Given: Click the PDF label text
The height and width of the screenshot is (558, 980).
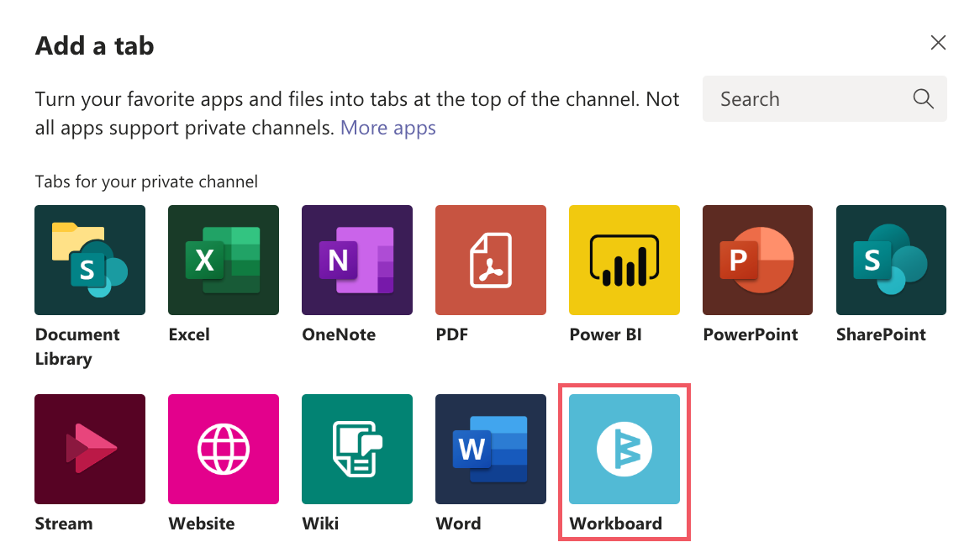Looking at the screenshot, I should point(452,335).
